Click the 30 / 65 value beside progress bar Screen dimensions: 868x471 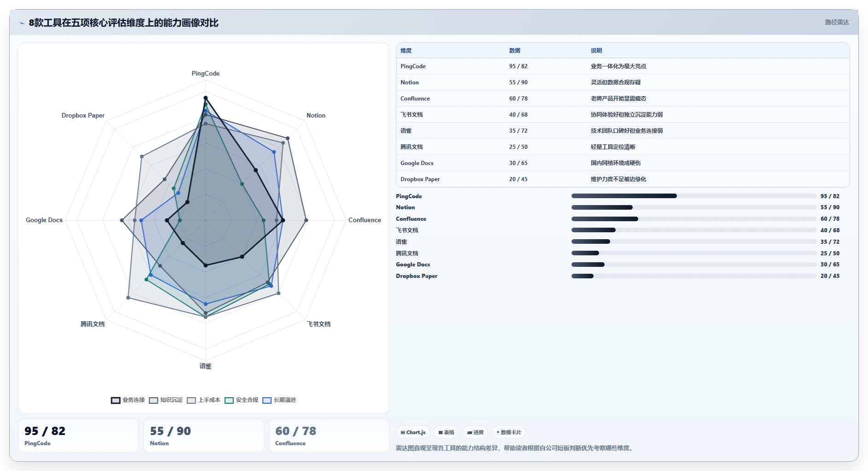click(830, 265)
